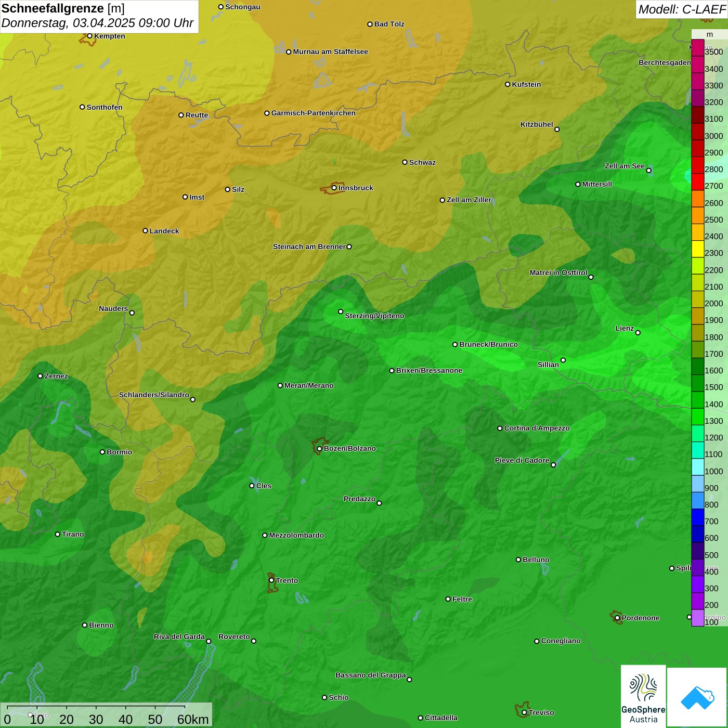Viewport: 728px width, 728px height.
Task: Click the date text Donnerstag, 03.04.2025 09:00 Uhr
Action: (98, 23)
